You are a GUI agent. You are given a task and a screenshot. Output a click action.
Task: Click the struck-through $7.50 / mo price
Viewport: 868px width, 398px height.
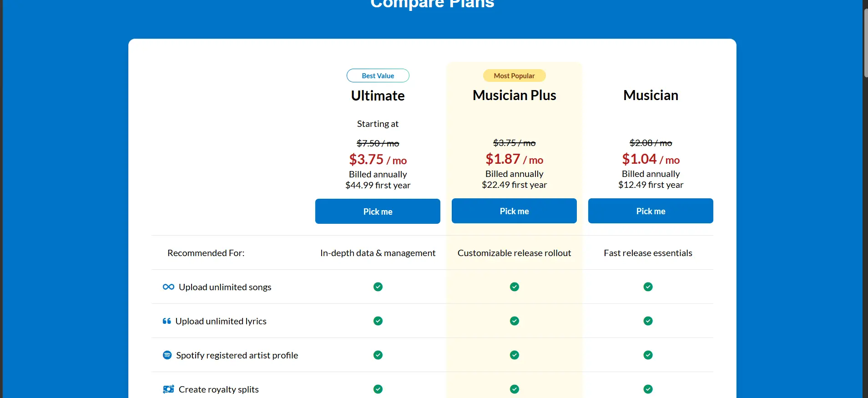point(378,143)
